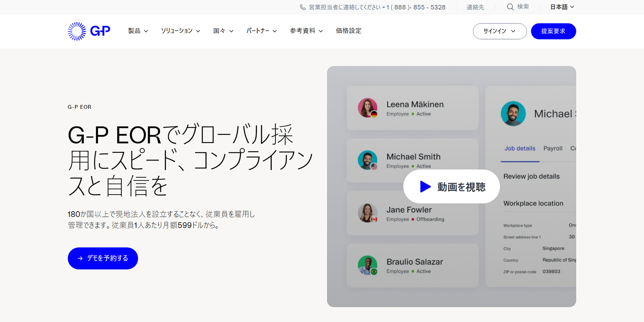Open the パートナー dropdown
This screenshot has width=644, height=322.
(262, 31)
